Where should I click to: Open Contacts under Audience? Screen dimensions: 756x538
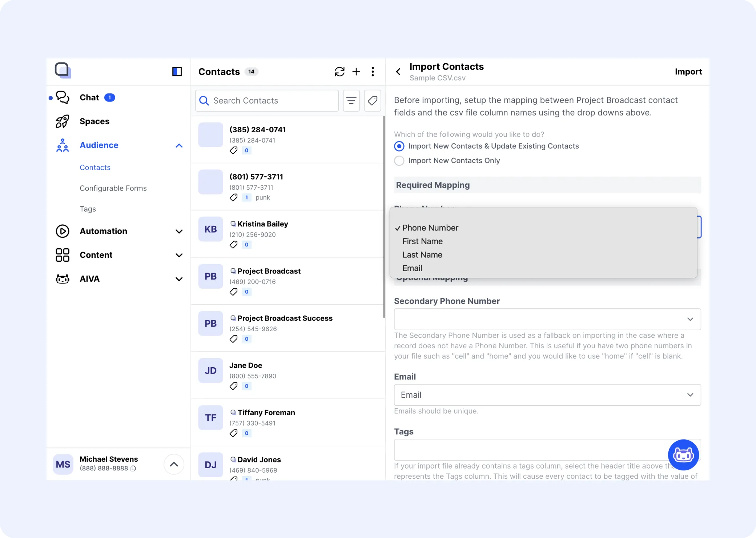[x=95, y=168]
